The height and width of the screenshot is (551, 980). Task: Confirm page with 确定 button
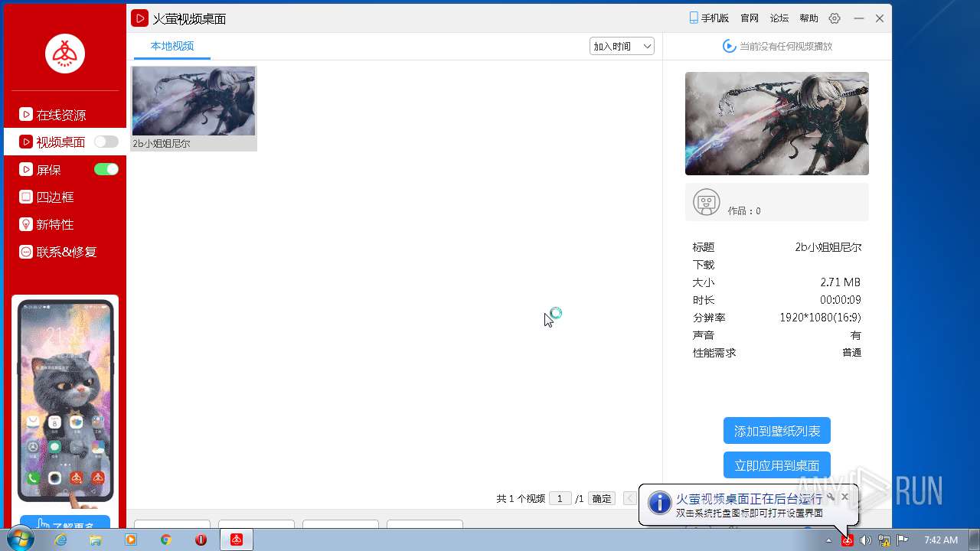pos(602,498)
